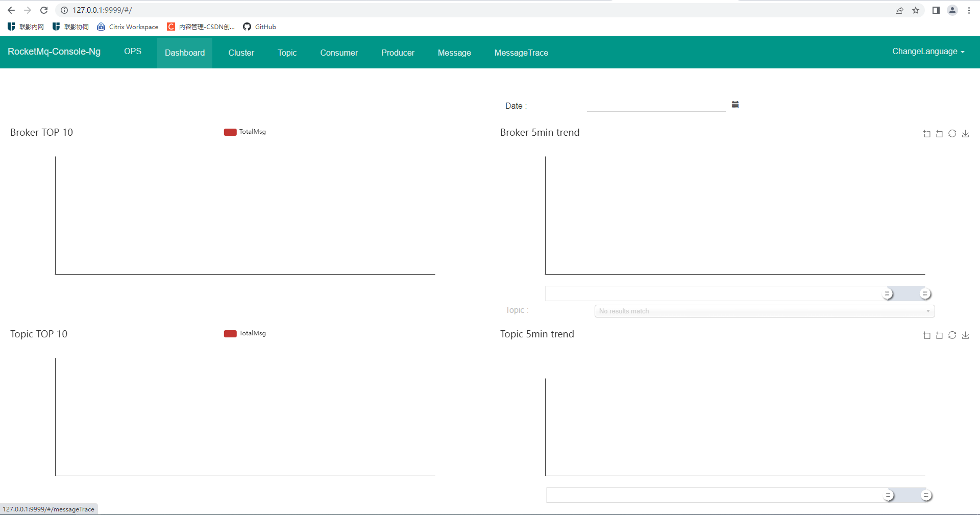Download the Broker 5min trend chart as image
Image resolution: width=980 pixels, height=515 pixels.
pos(965,134)
